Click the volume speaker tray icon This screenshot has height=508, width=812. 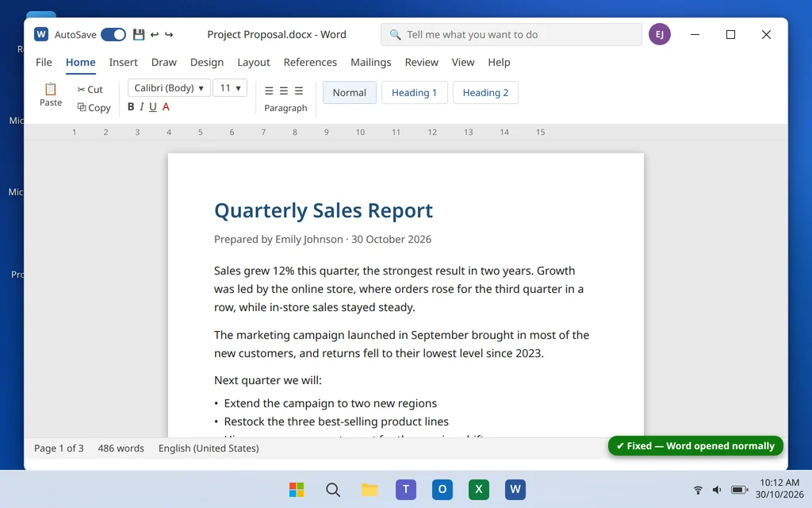717,490
